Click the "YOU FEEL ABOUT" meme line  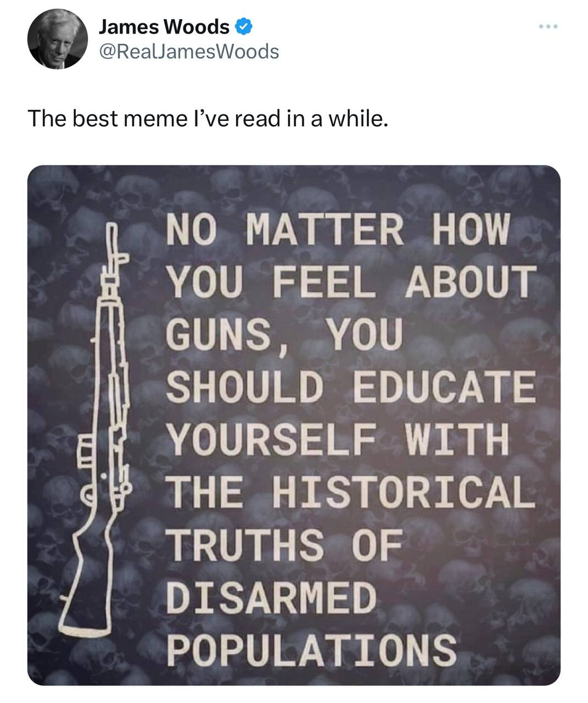351,282
